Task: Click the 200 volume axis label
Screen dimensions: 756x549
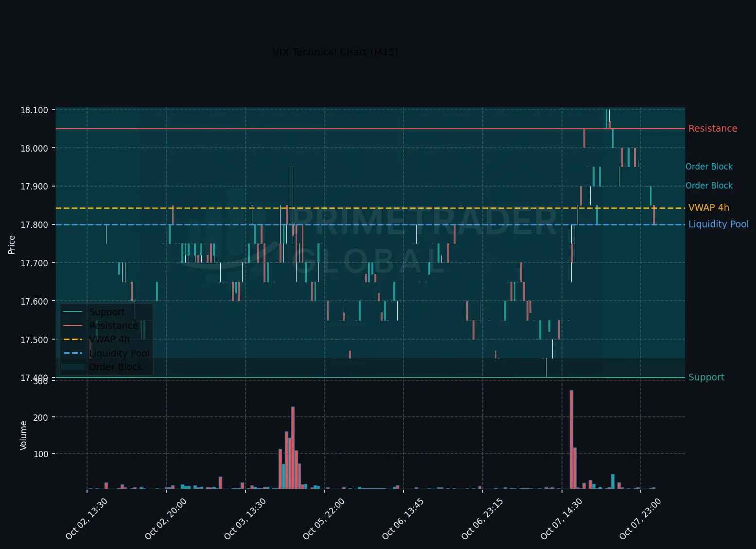Action: (x=40, y=417)
